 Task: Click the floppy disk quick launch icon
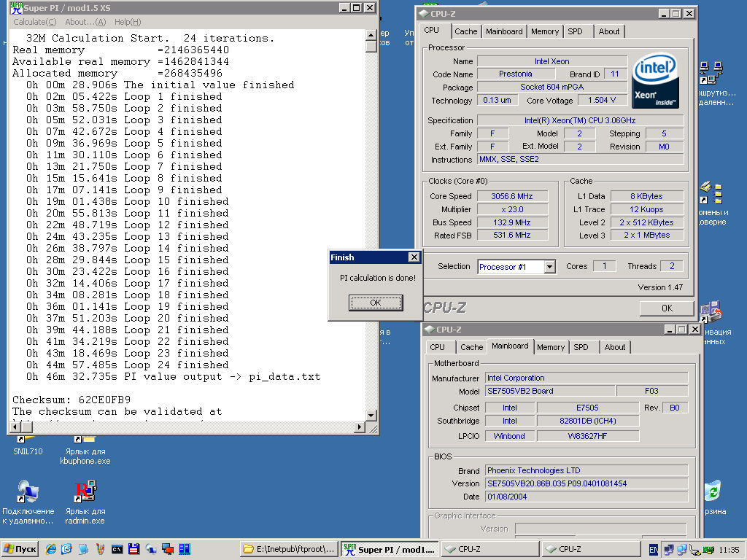(134, 549)
